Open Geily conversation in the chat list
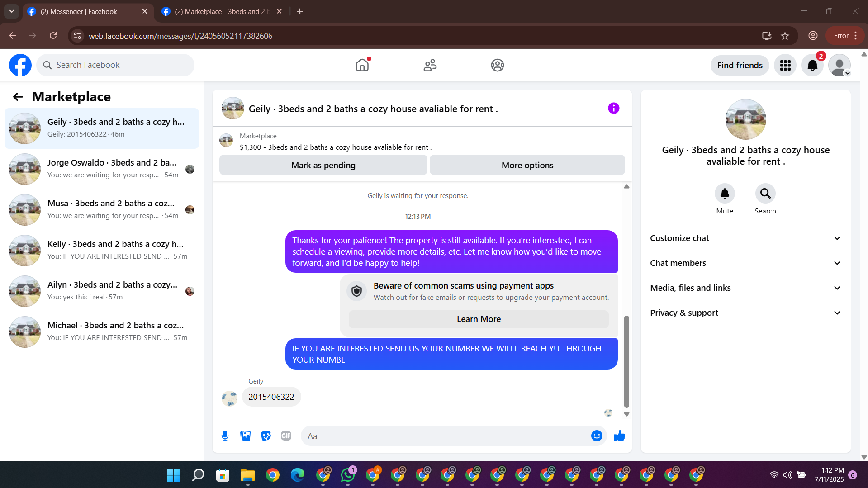This screenshot has width=868, height=488. click(x=102, y=128)
